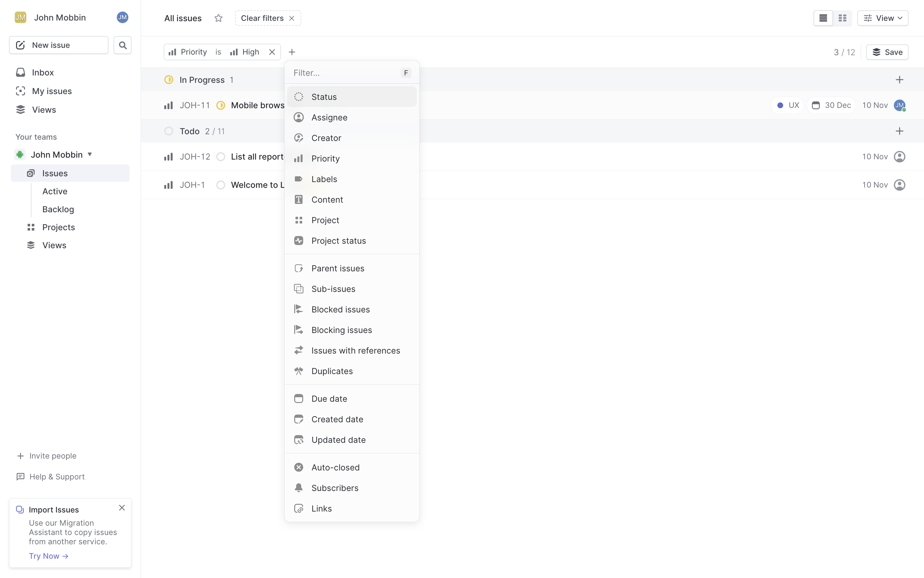Save the current filtered view
924x578 pixels.
pyautogui.click(x=887, y=52)
